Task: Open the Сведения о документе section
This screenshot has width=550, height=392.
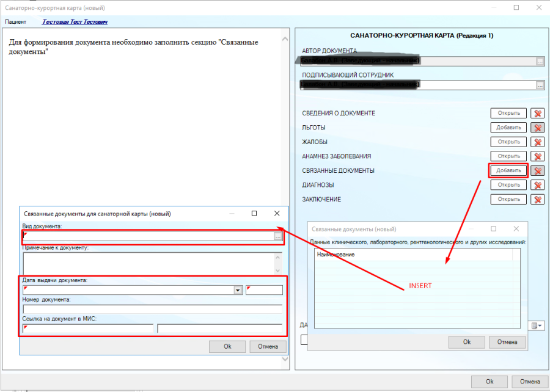Action: point(508,113)
